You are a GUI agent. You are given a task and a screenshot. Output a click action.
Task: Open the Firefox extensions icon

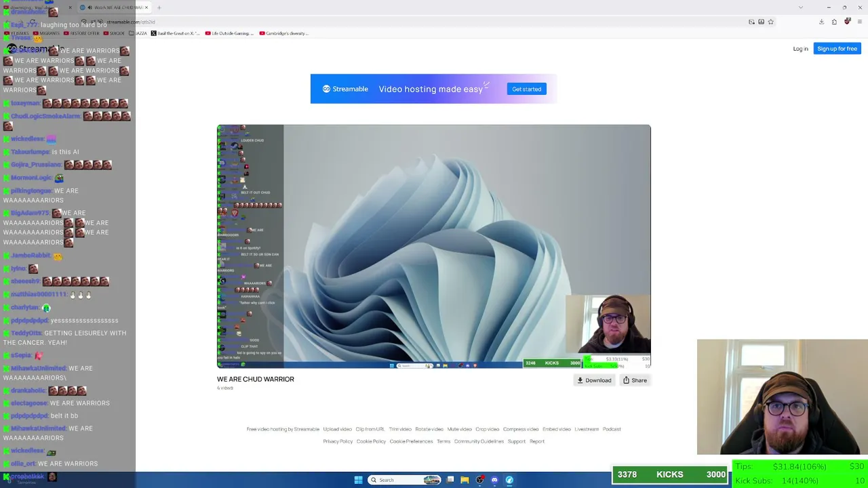tap(834, 22)
